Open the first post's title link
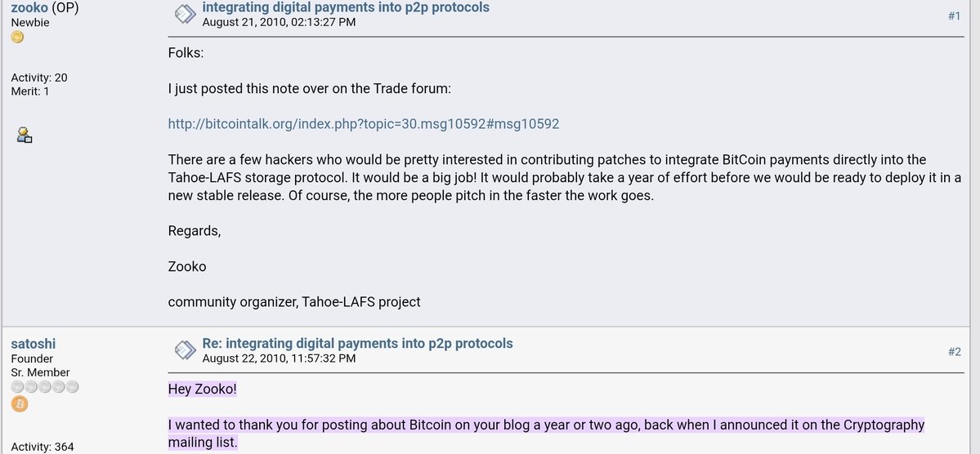The height and width of the screenshot is (454, 980). point(346,7)
